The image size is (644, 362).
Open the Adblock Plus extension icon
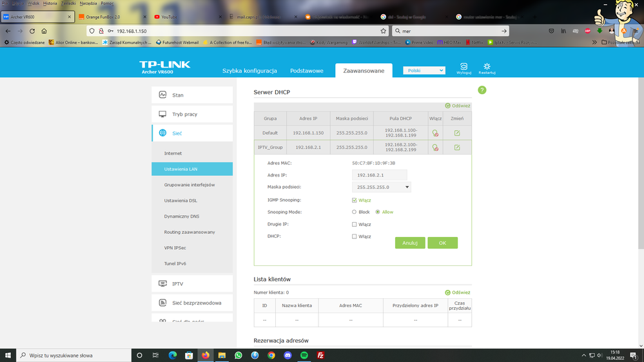[x=587, y=31]
